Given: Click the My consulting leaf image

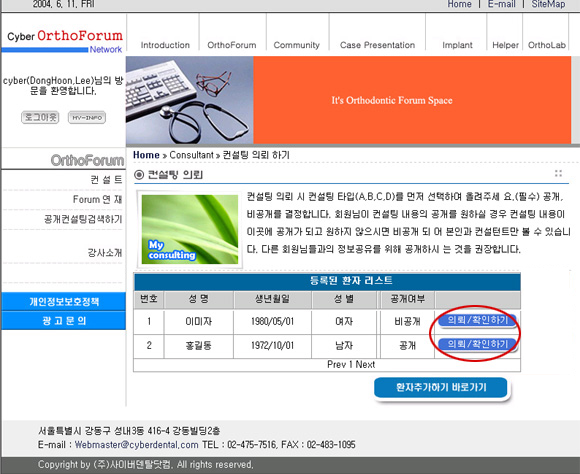Looking at the screenshot, I should pyautogui.click(x=190, y=229).
